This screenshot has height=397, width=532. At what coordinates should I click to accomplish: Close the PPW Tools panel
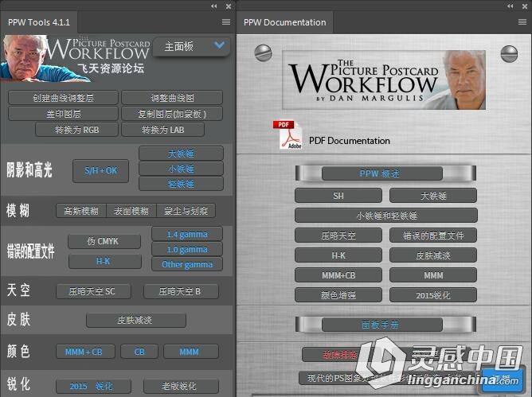tap(229, 6)
